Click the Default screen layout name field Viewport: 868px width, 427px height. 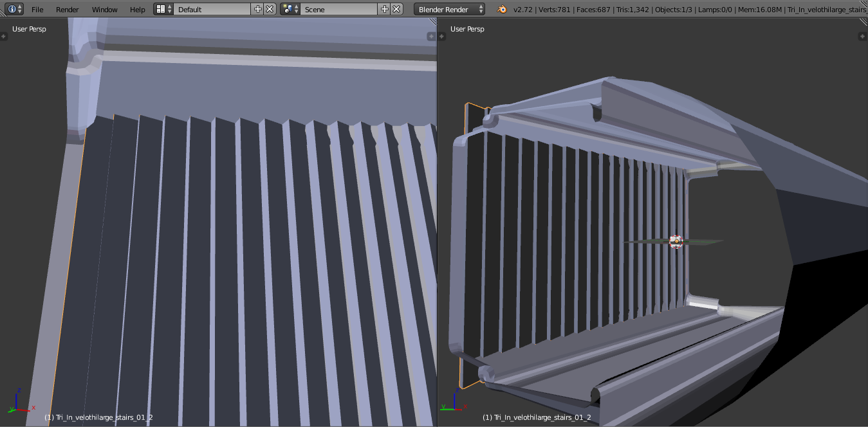[212, 9]
